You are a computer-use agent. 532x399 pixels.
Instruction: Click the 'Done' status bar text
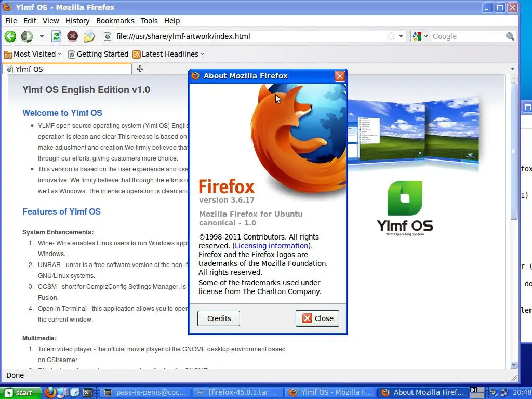pos(15,375)
